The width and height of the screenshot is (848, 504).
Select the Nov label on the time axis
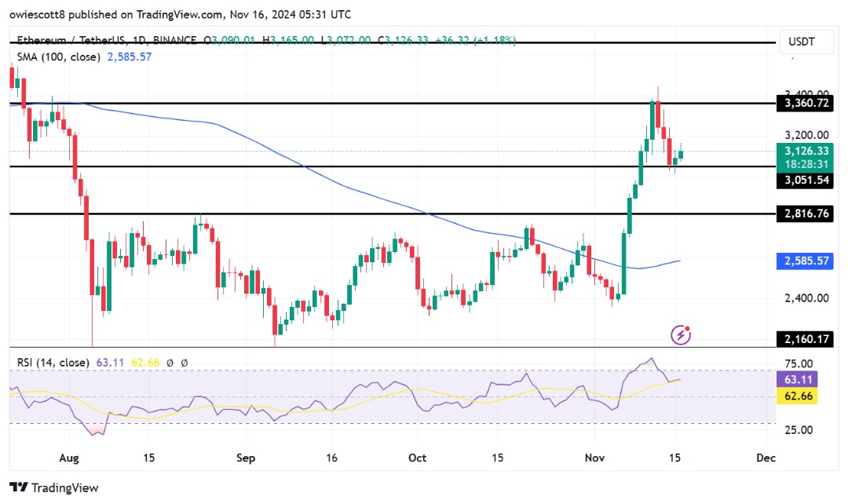point(594,458)
